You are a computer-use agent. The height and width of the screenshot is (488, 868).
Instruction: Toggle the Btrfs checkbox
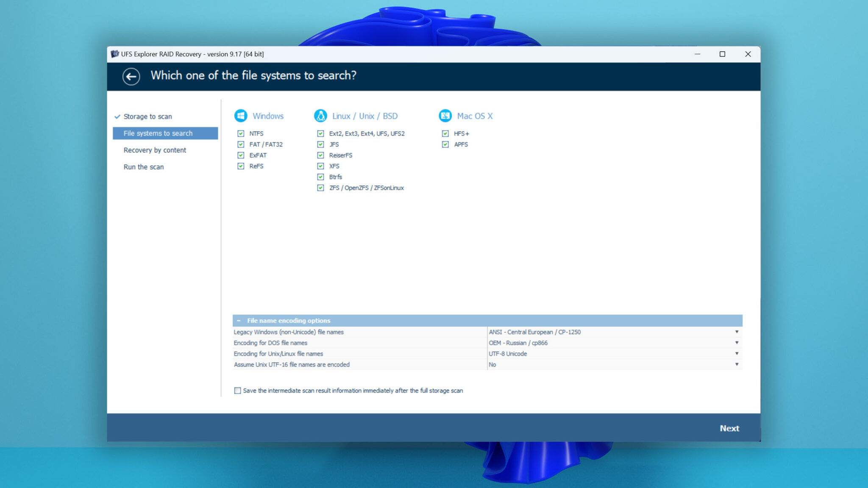click(x=320, y=177)
